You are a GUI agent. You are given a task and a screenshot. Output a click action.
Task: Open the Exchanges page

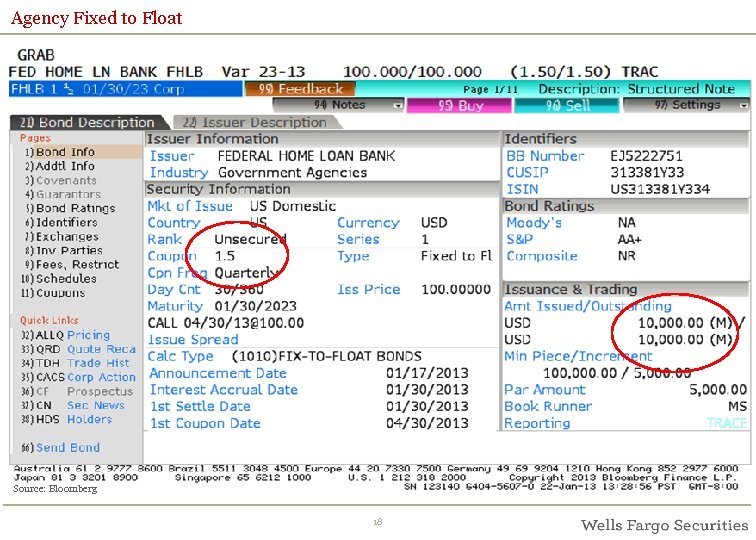pos(62,237)
